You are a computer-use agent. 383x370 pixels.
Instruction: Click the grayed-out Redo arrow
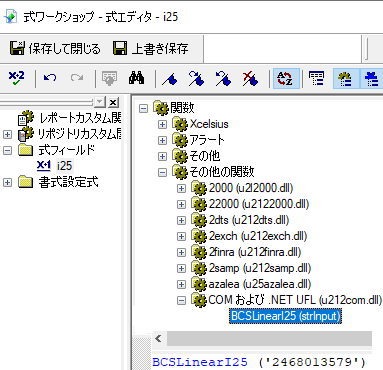(77, 78)
